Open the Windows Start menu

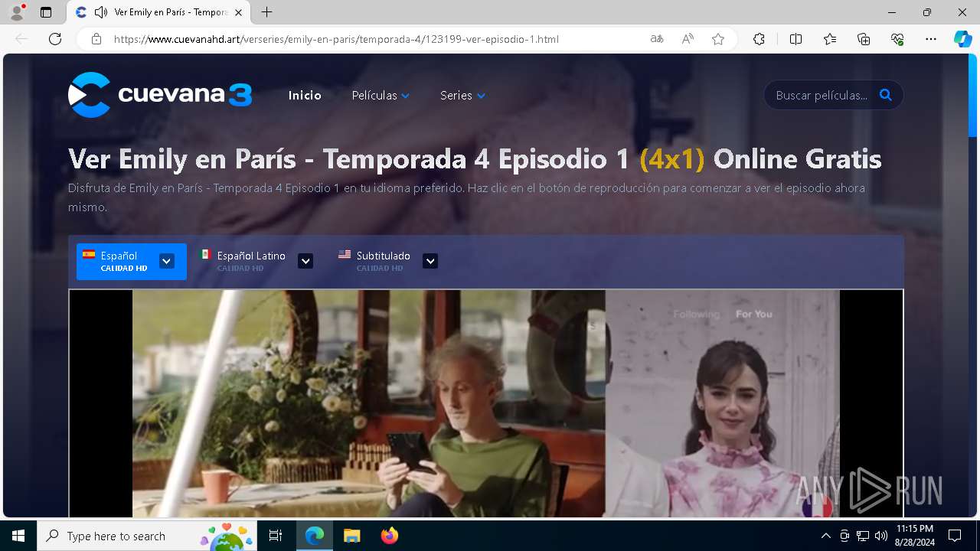click(x=18, y=536)
